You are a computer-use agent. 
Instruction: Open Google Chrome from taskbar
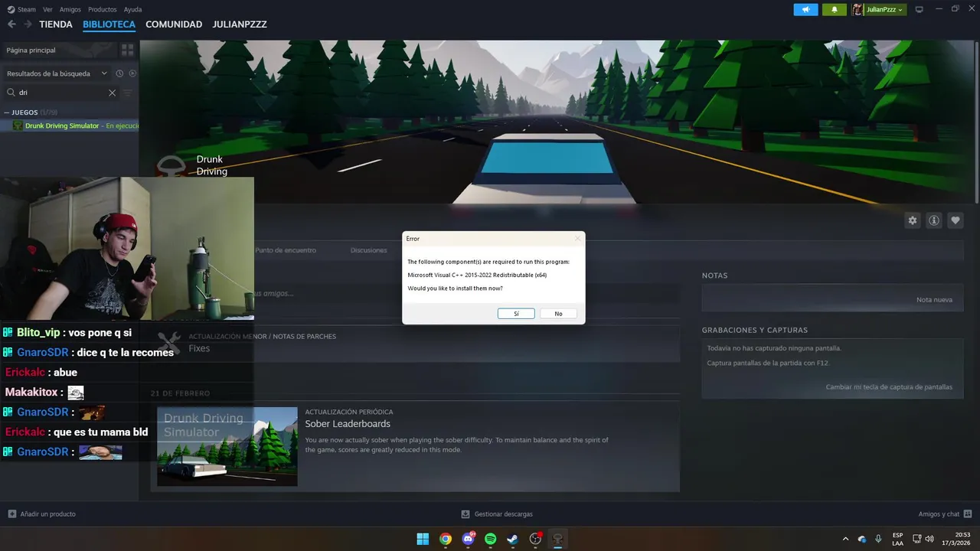(x=446, y=539)
